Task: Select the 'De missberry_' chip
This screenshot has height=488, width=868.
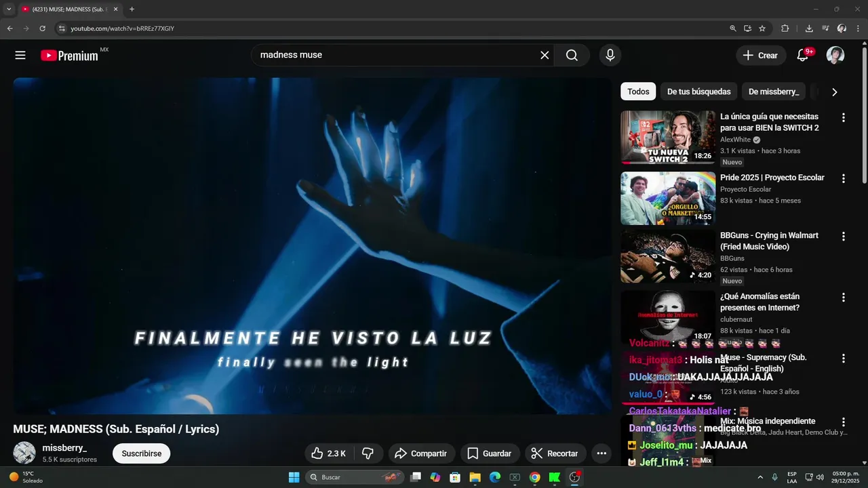Action: tap(774, 91)
